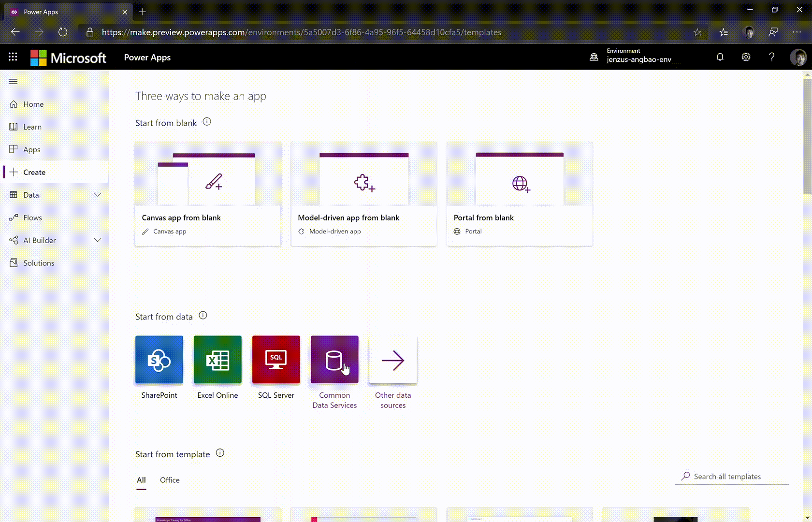The width and height of the screenshot is (812, 522).
Task: Create a Portal from blank
Action: 520,194
